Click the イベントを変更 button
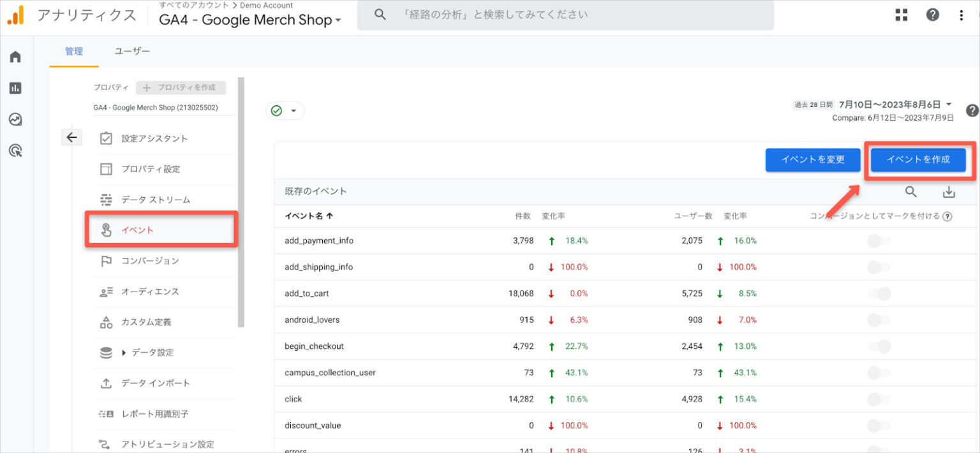980x453 pixels. (x=813, y=160)
